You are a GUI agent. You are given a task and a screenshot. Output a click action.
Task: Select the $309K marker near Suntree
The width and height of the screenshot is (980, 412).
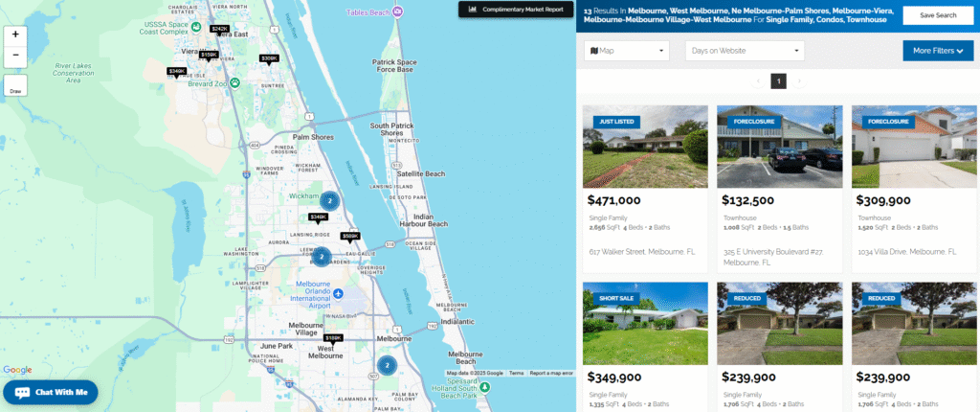click(x=269, y=58)
